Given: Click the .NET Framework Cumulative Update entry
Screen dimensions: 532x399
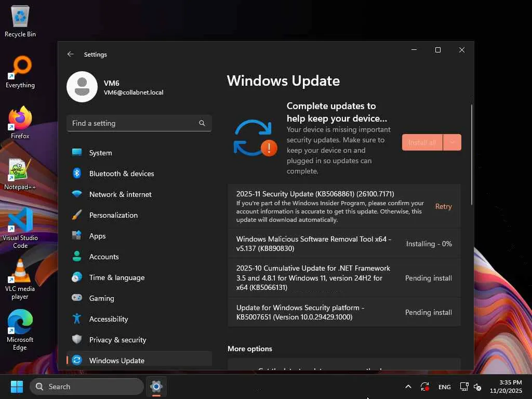Looking at the screenshot, I should (344, 278).
